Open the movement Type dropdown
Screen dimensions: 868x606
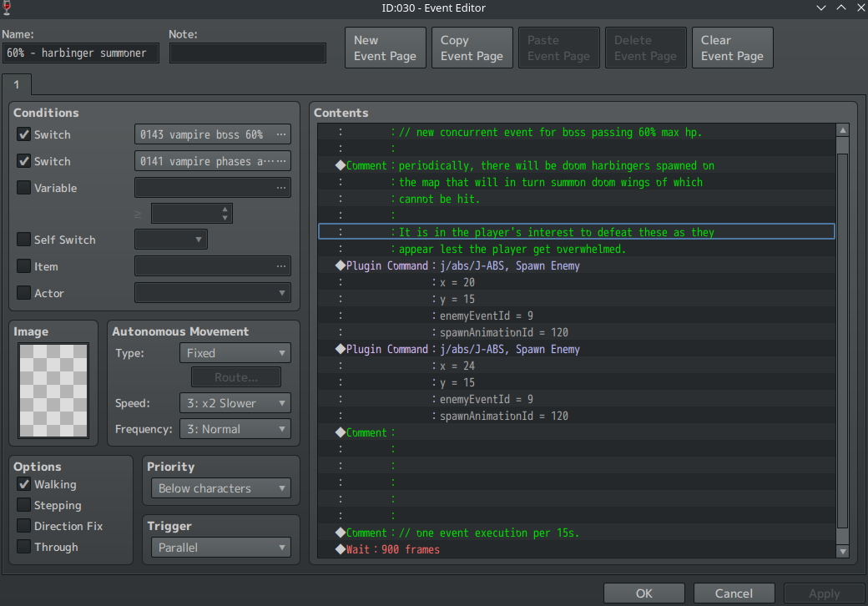coord(235,353)
